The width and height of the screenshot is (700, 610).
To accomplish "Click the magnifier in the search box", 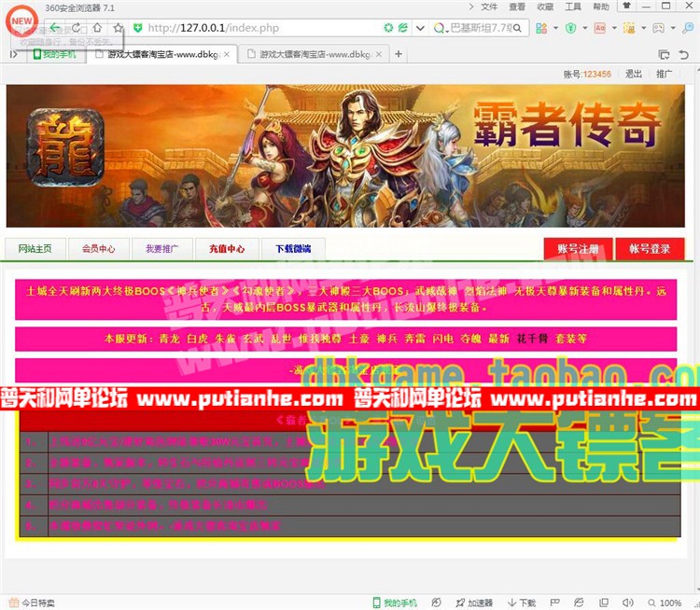I will (517, 28).
